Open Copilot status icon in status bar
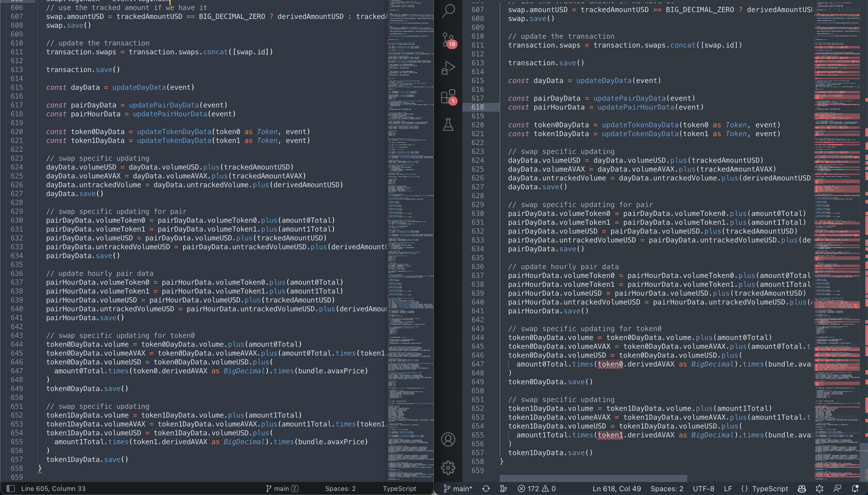 pos(802,489)
